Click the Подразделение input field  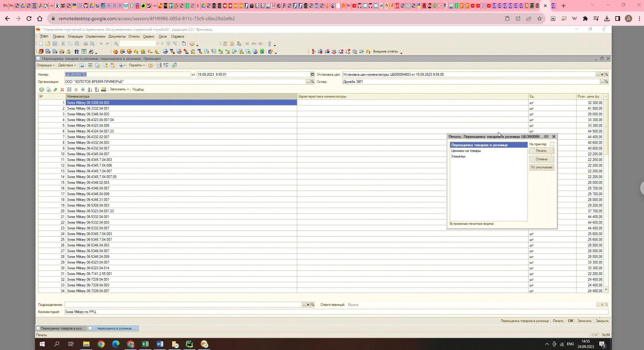tap(183, 305)
